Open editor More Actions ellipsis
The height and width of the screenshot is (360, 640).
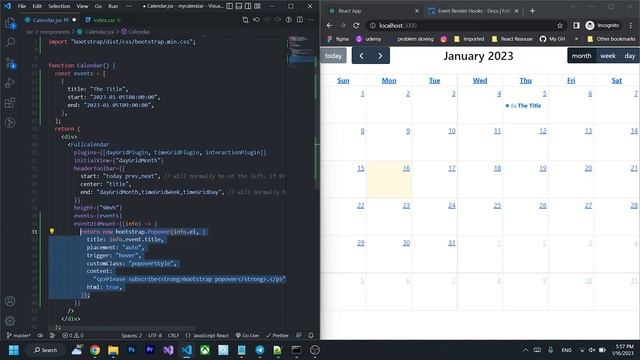(x=311, y=20)
